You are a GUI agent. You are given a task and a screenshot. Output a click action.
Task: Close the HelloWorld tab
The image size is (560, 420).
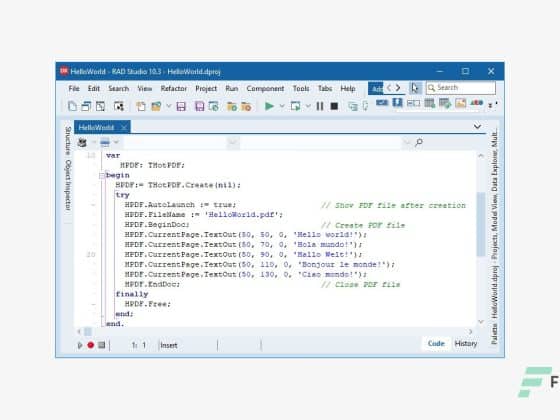pyautogui.click(x=124, y=128)
